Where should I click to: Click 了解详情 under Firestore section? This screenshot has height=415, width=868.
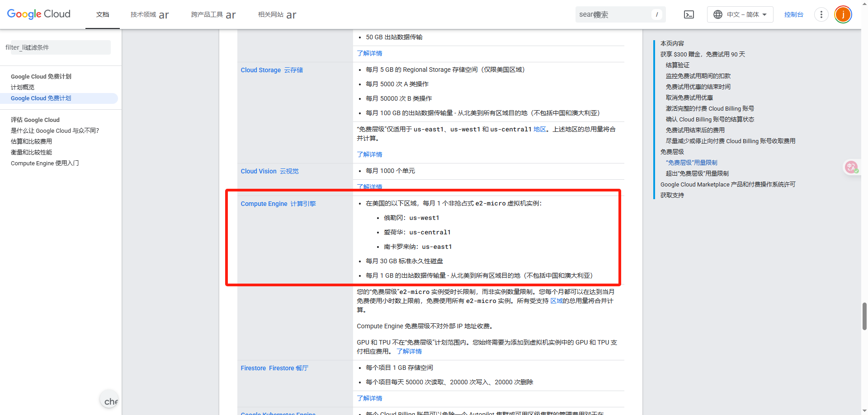pos(369,398)
